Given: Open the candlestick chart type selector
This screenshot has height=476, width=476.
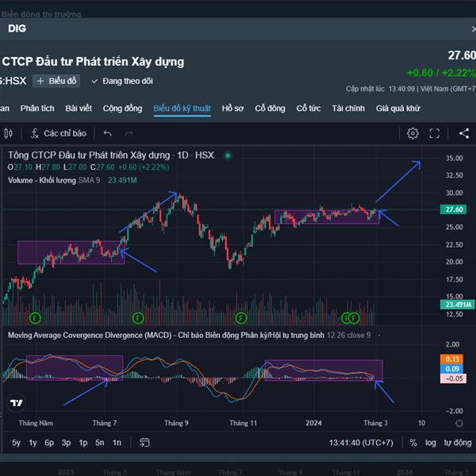Looking at the screenshot, I should coord(9,133).
